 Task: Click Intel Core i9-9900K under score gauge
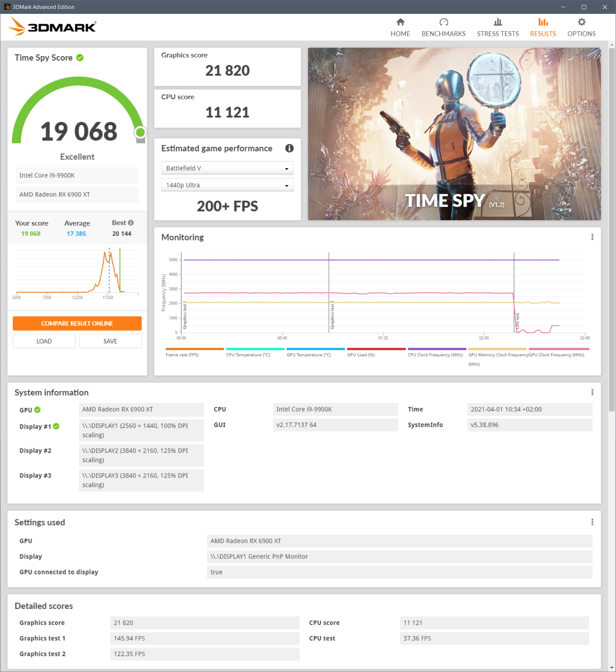[x=77, y=175]
